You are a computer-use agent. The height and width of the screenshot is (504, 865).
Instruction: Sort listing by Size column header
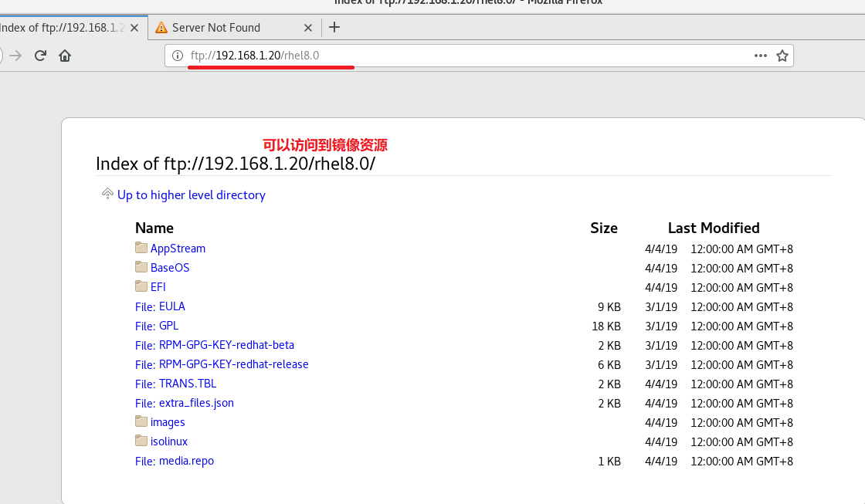click(x=604, y=228)
